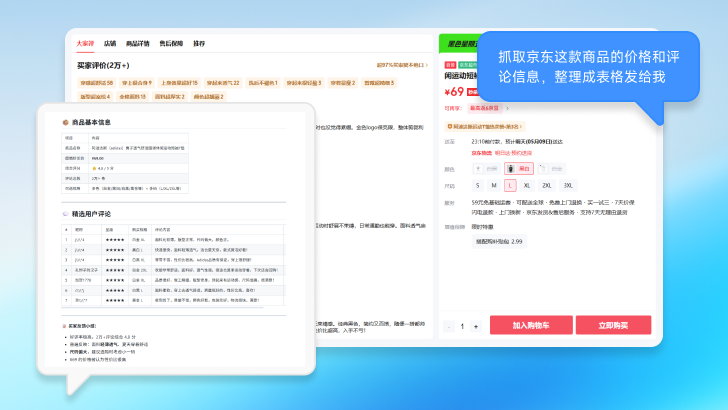This screenshot has height=410, width=728.
Task: Filter reviews by 洗后不褪色 1 tag
Action: coord(263,83)
